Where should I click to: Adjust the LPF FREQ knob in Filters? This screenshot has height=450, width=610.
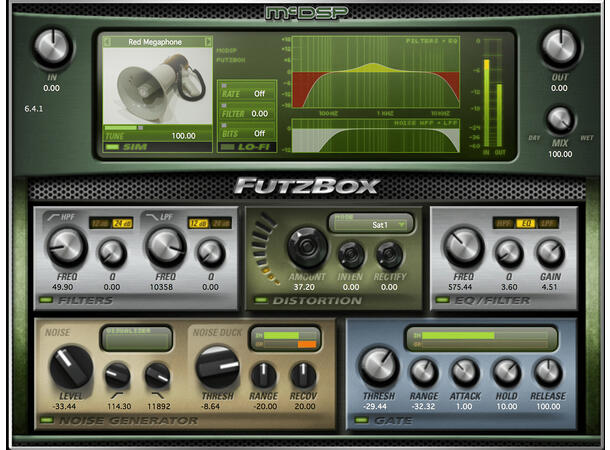click(x=166, y=247)
